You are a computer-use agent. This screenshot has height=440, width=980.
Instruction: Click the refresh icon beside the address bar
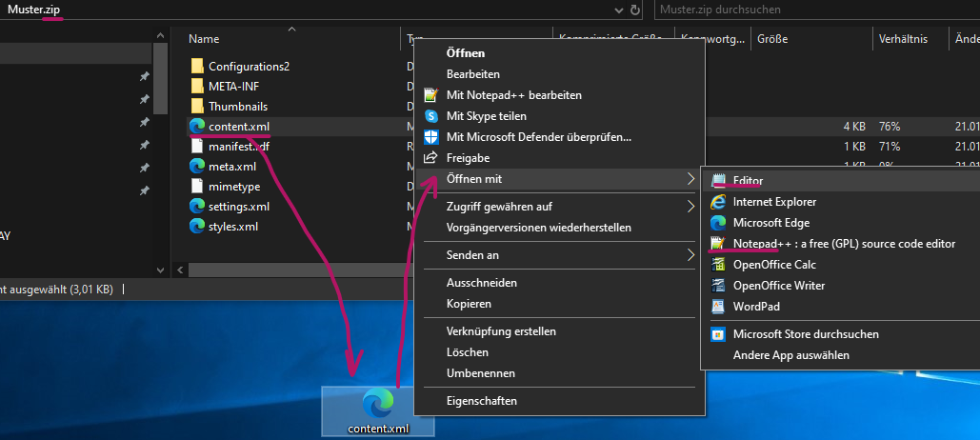point(635,10)
